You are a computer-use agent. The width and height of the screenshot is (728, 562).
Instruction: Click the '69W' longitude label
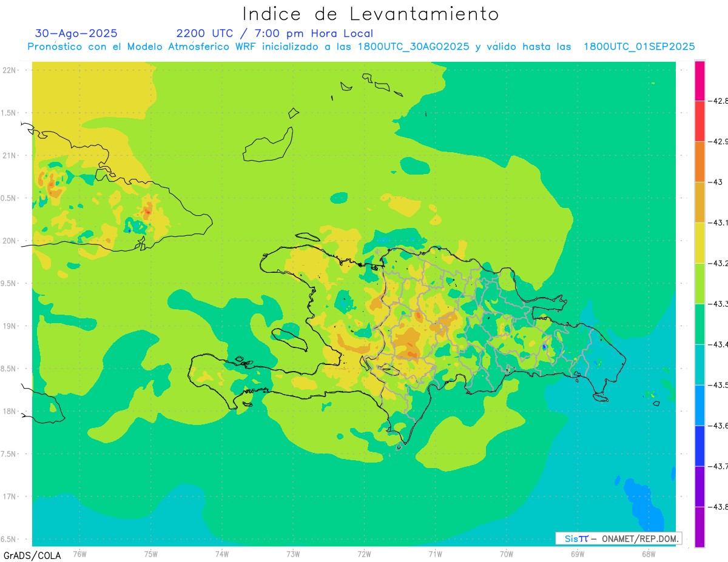(577, 554)
